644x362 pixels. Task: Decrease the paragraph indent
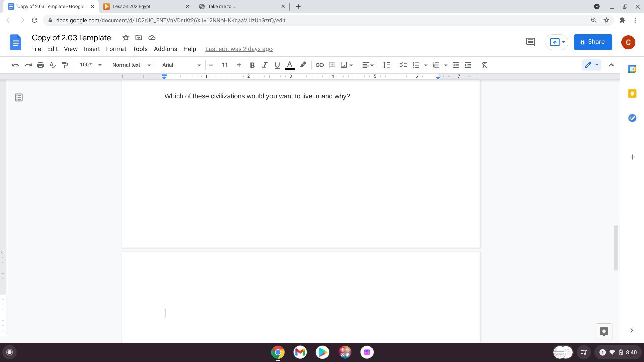tap(456, 65)
